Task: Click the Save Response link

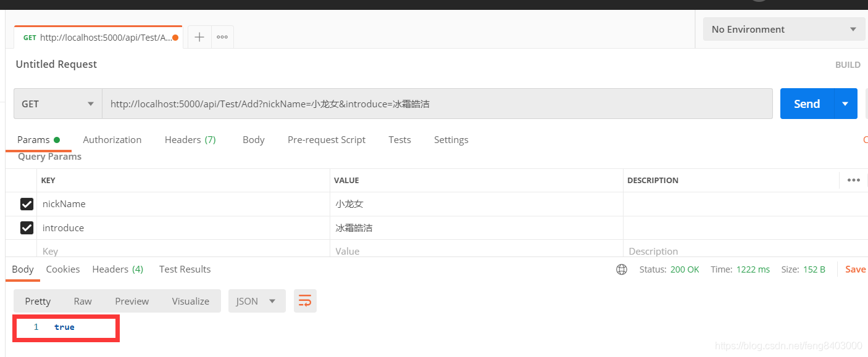Action: (855, 269)
